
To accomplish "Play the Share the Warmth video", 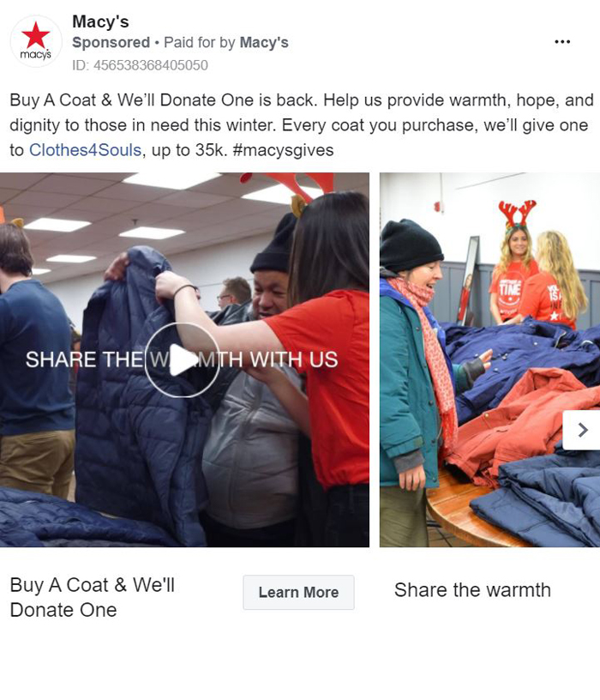I will 182,359.
